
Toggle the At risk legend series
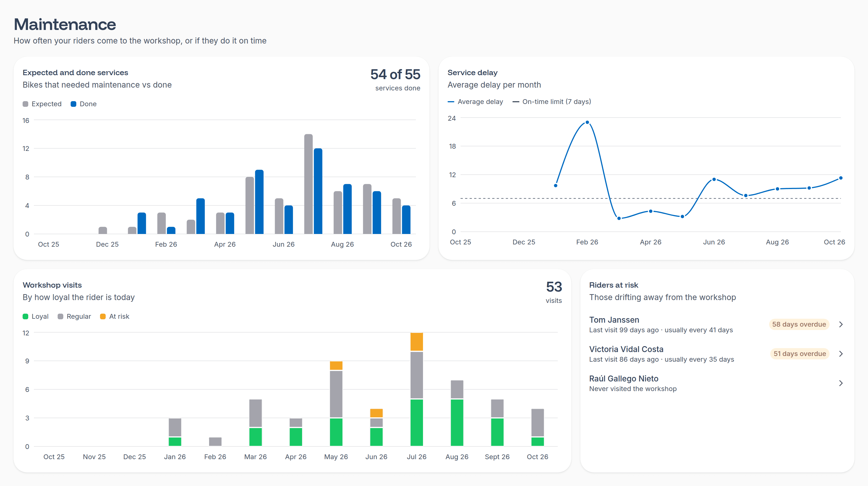coord(114,316)
